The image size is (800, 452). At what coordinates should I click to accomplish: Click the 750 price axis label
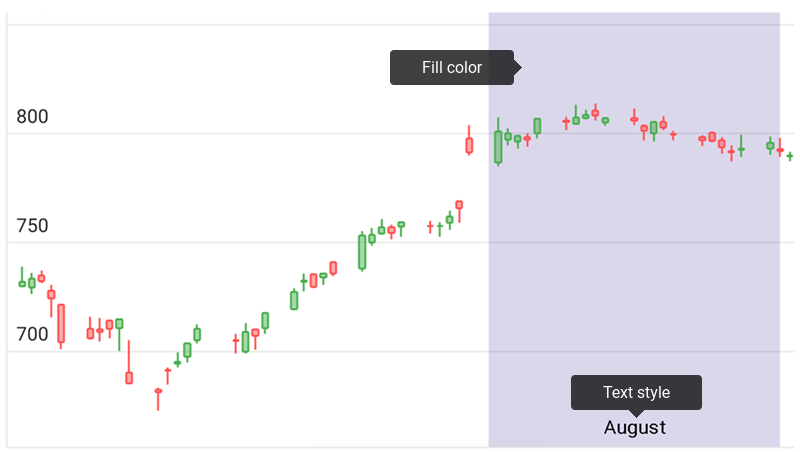coord(32,226)
